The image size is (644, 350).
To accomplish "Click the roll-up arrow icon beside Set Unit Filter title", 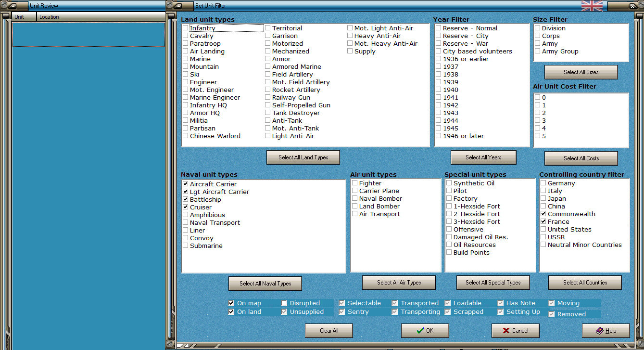I will click(x=178, y=6).
